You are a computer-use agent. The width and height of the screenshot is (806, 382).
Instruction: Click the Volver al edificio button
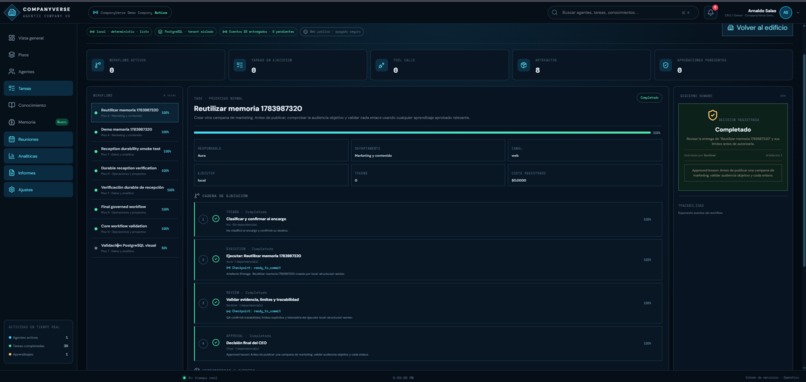coord(757,28)
